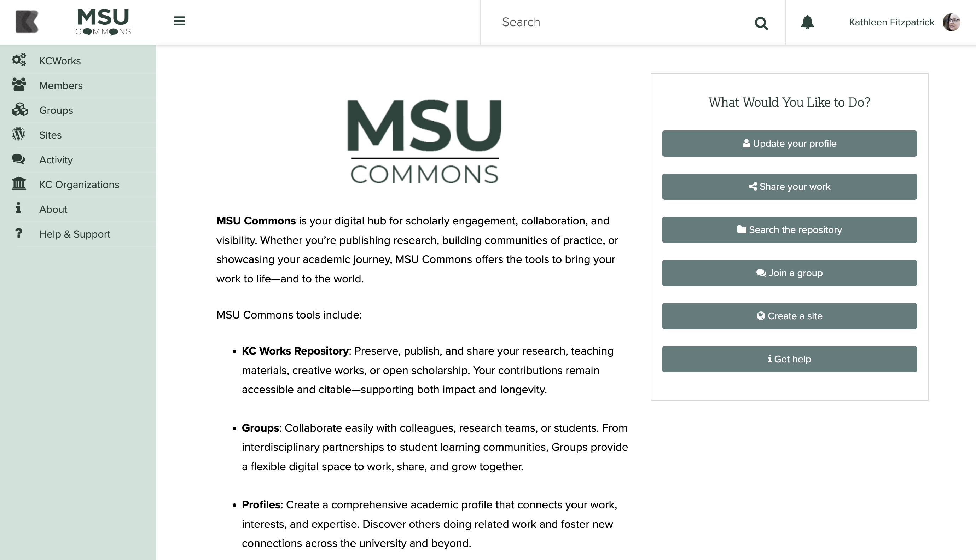Screen dimensions: 976x560
Task: Click the Share your work button
Action: click(789, 187)
